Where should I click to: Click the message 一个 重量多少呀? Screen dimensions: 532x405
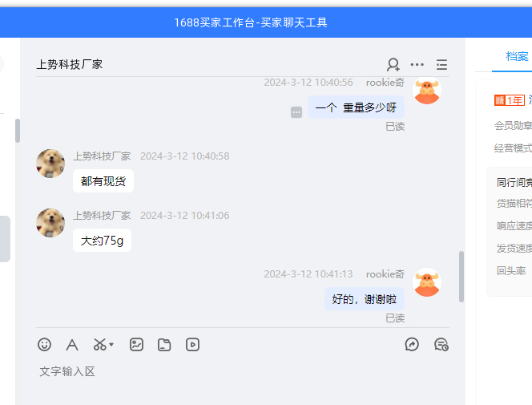(356, 107)
